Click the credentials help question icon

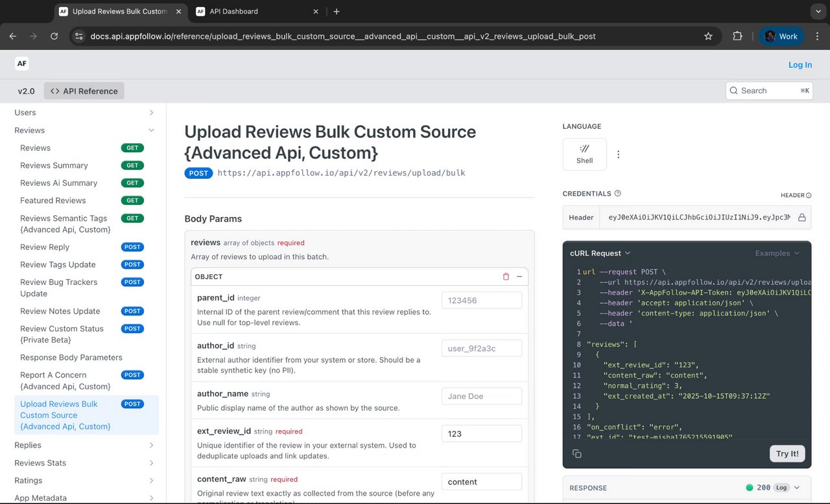pos(617,194)
